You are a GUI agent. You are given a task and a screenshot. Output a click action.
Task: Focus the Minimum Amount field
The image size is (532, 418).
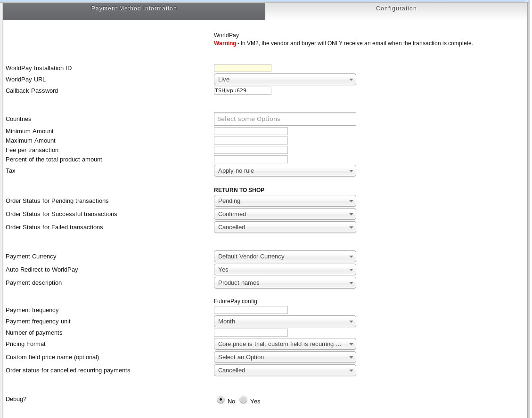[x=251, y=131]
